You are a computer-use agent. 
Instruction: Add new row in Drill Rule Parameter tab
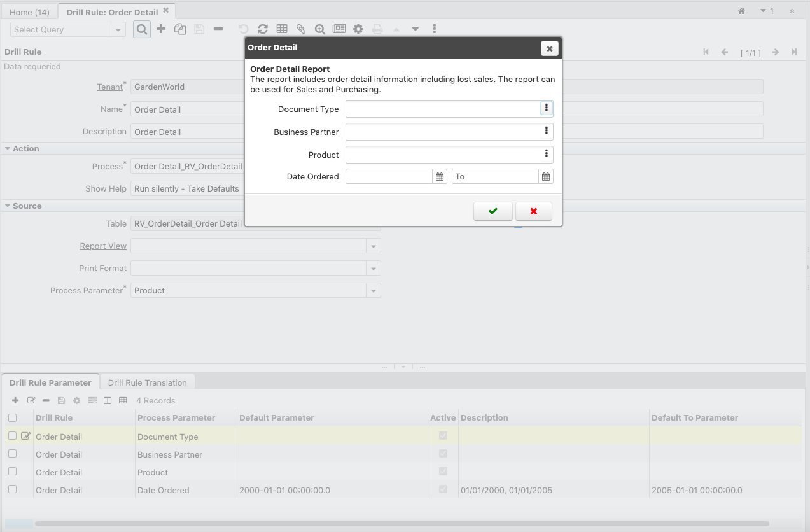(x=15, y=401)
